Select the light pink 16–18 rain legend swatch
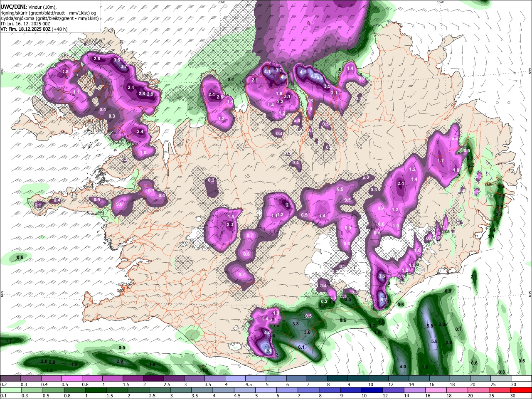 (x=436, y=390)
